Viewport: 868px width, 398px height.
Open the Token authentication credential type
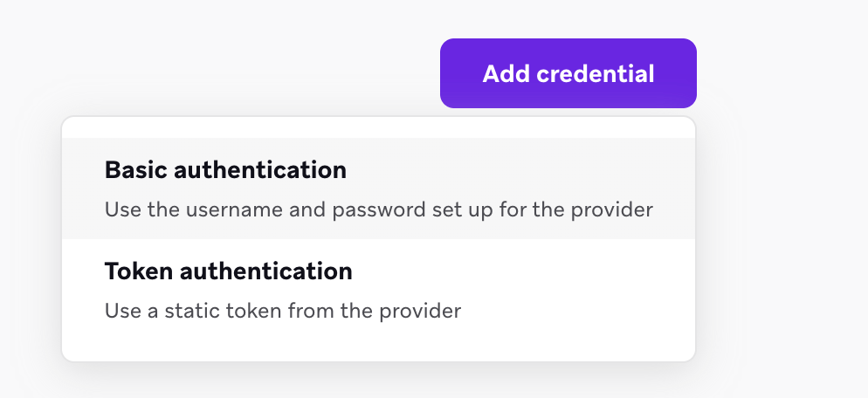(378, 289)
